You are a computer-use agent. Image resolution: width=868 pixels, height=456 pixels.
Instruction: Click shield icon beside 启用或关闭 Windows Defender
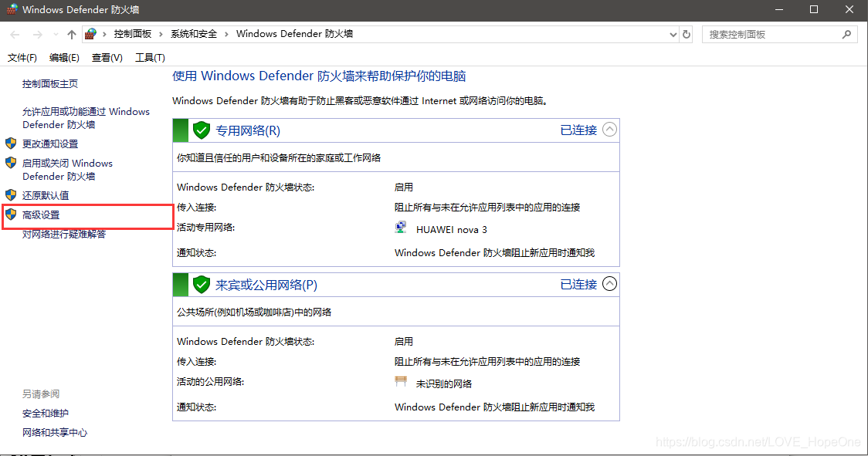(11, 163)
